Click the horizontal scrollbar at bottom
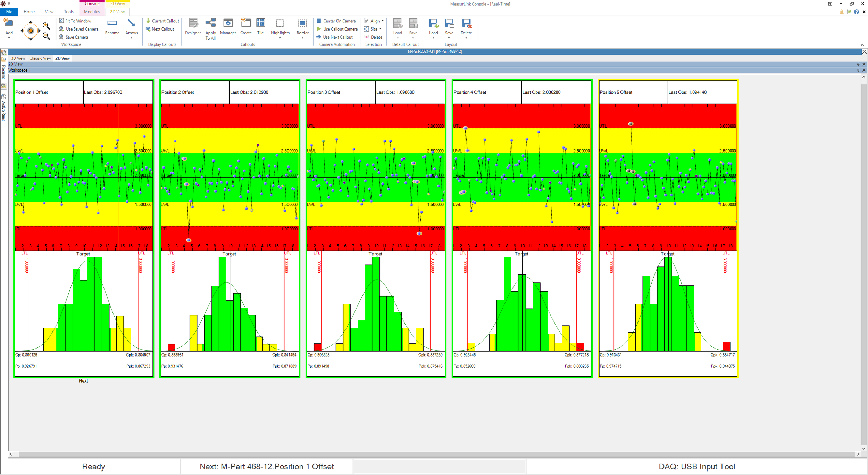This screenshot has height=475, width=868. pyautogui.click(x=434, y=454)
